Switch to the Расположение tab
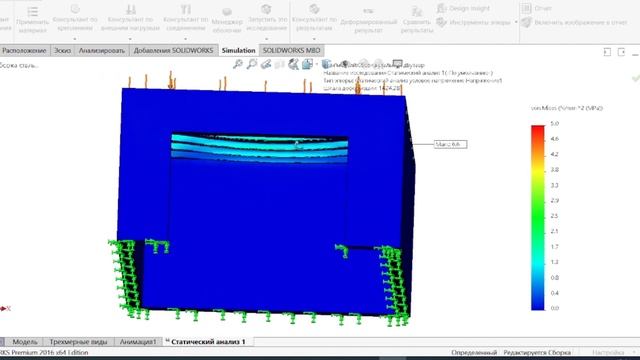The height and width of the screenshot is (360, 640). (24, 51)
